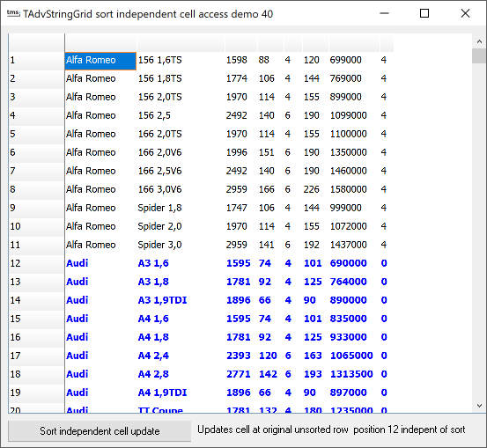Screen dimensions: 487x448
Task: Select the Alfa Romeo cell in row 6
Action: 100,153
